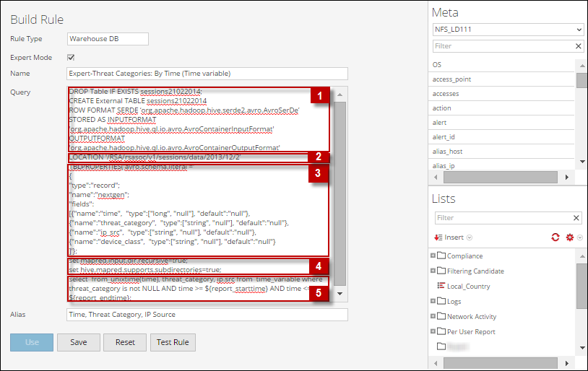The height and width of the screenshot is (371, 588).
Task: Click the query vertical scrollbar thumb
Action: click(x=340, y=193)
